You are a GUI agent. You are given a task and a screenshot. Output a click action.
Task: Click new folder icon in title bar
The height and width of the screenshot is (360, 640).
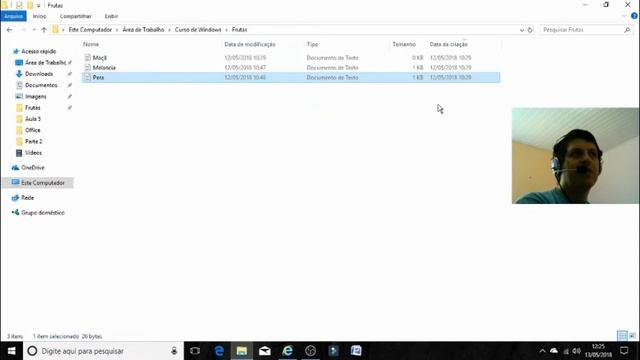coord(30,5)
